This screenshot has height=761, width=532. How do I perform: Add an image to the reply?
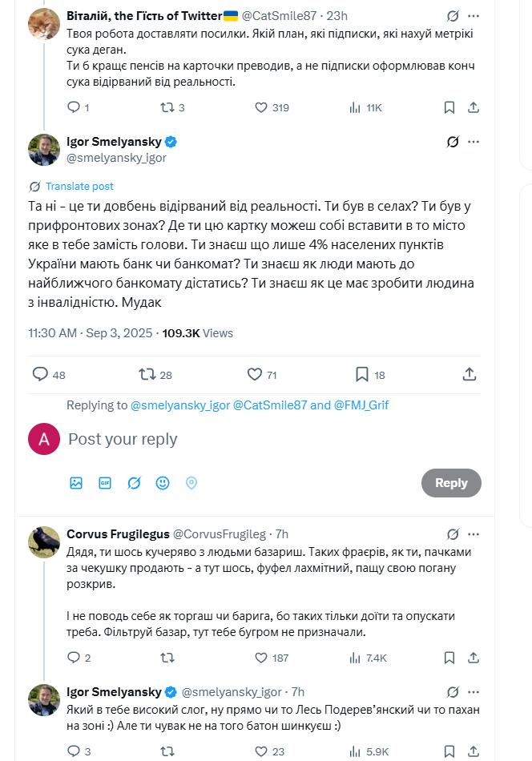[76, 483]
